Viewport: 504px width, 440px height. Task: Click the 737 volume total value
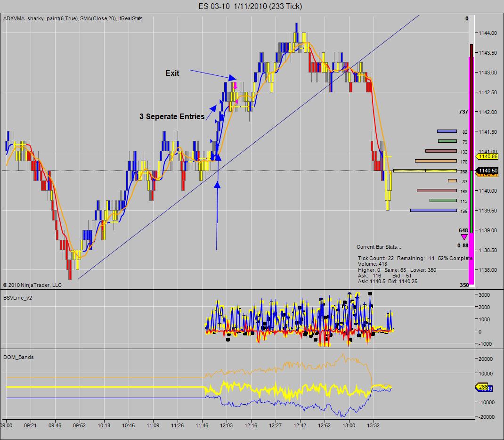pyautogui.click(x=463, y=112)
